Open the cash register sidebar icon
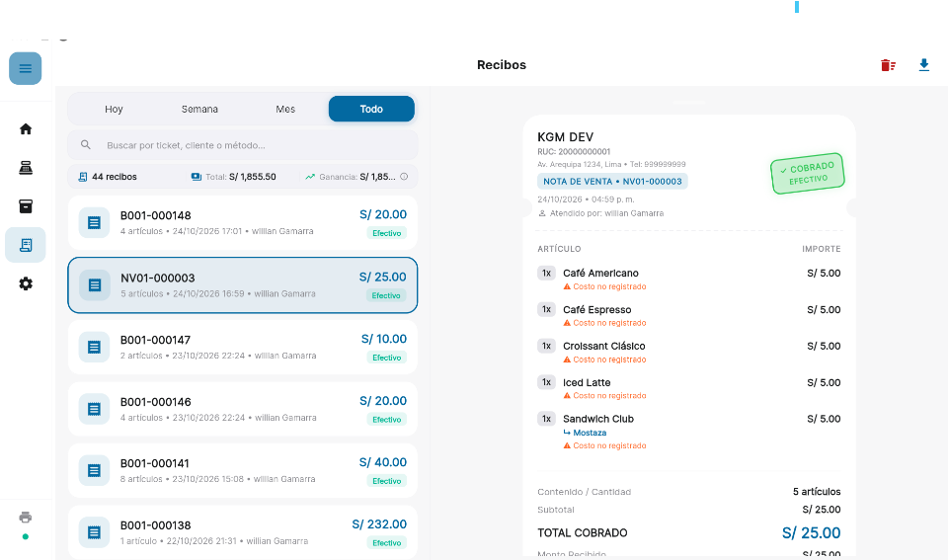 pos(26,168)
